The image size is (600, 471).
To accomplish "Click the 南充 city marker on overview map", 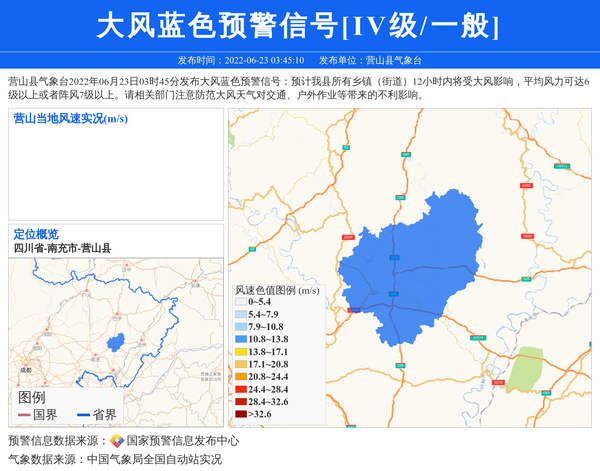I will [97, 355].
